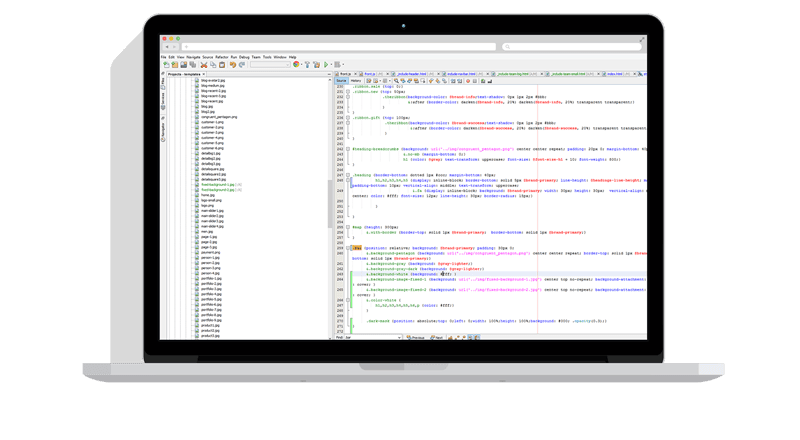Click the New File toolbar icon
Screen dimensions: 800x440
point(166,65)
